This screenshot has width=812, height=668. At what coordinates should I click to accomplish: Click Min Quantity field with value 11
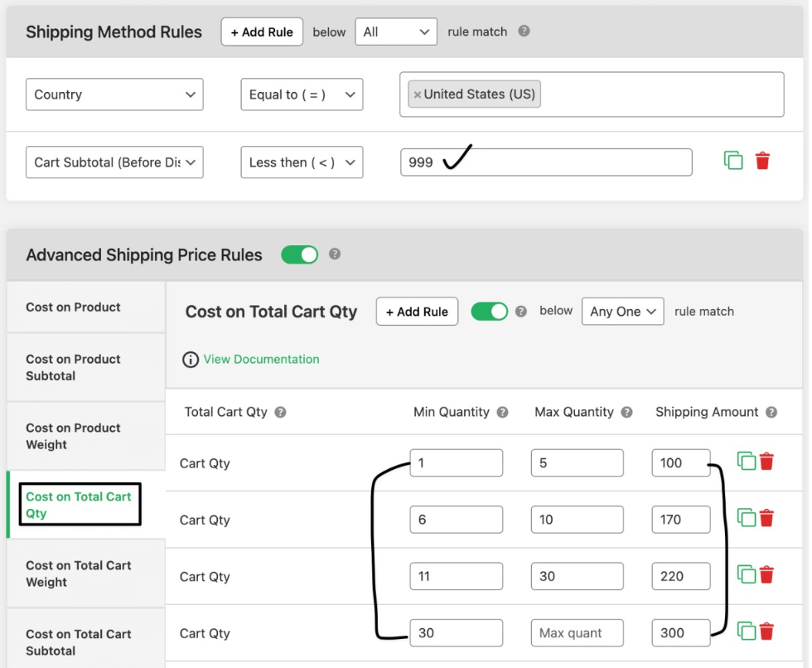[x=456, y=576]
